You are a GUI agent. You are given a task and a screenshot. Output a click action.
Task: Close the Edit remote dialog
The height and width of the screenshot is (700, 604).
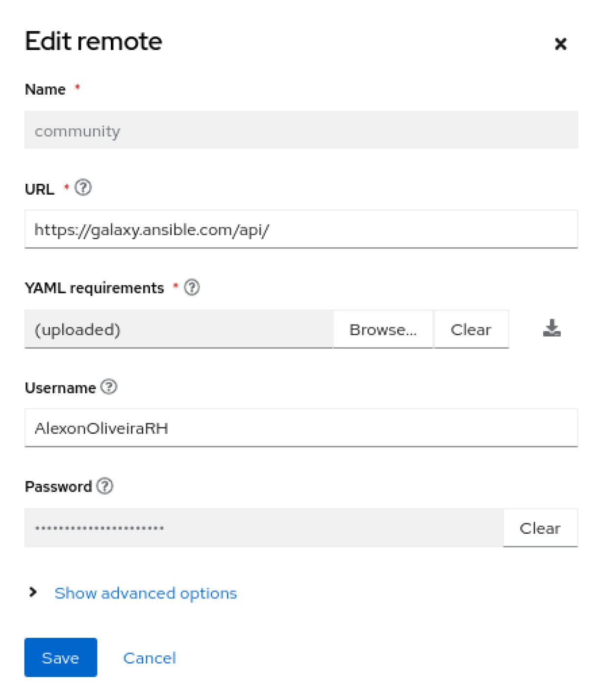(x=560, y=44)
